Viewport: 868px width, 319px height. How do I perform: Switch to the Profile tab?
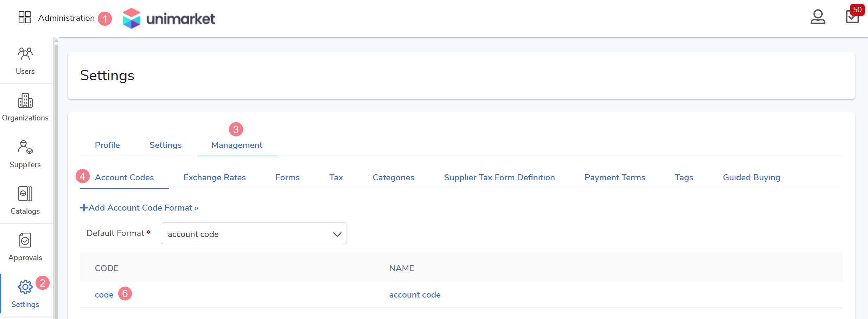[x=107, y=145]
